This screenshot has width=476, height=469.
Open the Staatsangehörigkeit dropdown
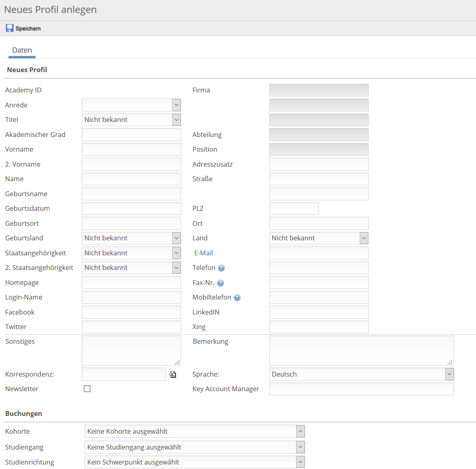(x=131, y=253)
